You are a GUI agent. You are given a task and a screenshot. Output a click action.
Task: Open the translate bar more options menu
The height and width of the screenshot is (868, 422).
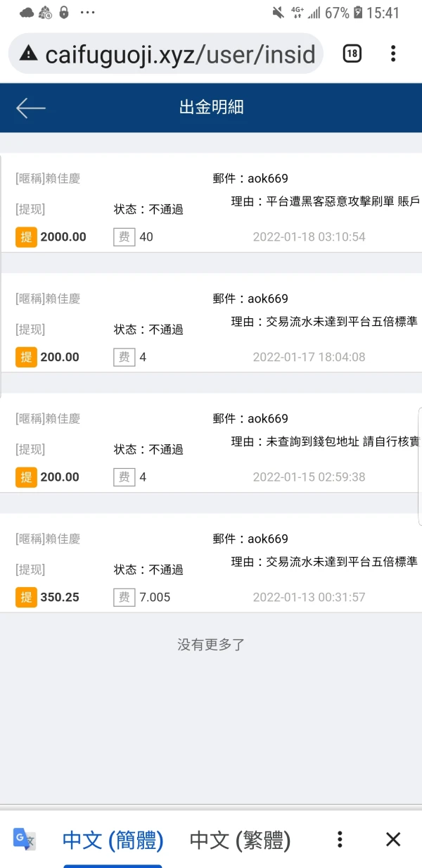tap(340, 839)
